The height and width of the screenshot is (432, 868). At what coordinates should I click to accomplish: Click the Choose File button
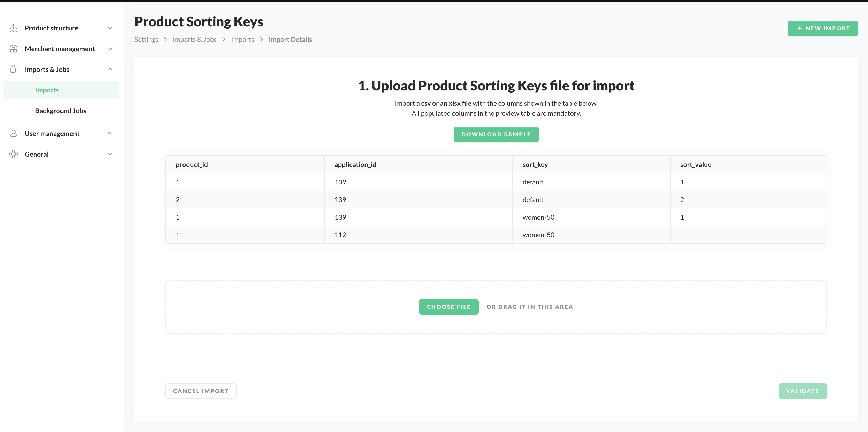448,307
